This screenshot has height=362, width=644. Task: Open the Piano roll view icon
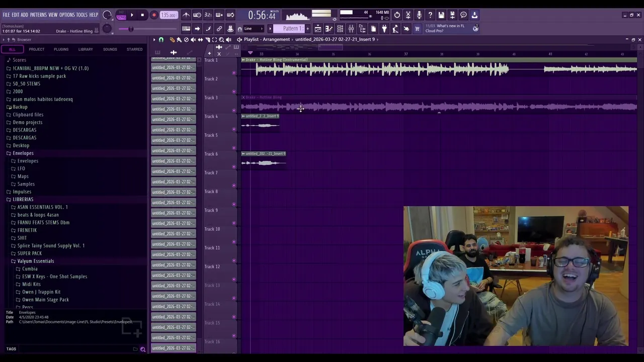pos(329,29)
